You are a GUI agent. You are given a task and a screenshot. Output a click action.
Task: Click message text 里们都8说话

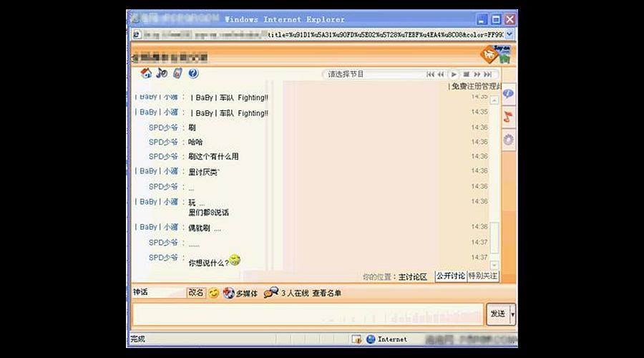pyautogui.click(x=209, y=213)
